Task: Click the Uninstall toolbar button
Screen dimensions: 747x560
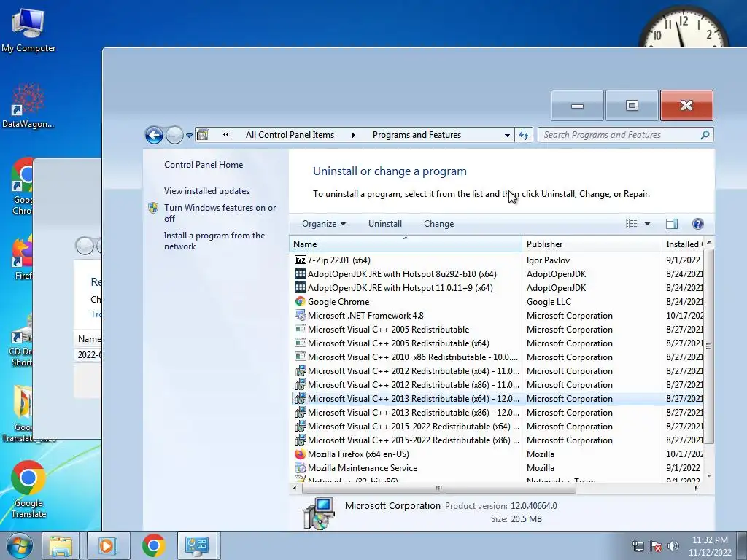Action: pos(385,224)
